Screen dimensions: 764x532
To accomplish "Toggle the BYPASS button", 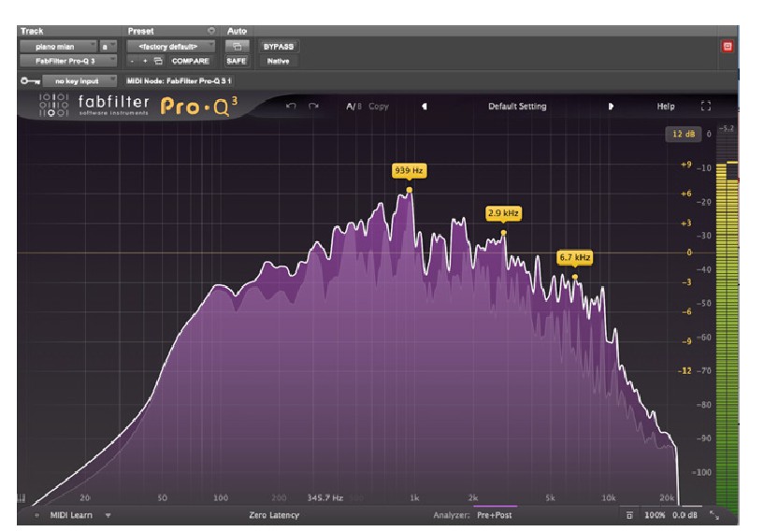I will tap(279, 47).
